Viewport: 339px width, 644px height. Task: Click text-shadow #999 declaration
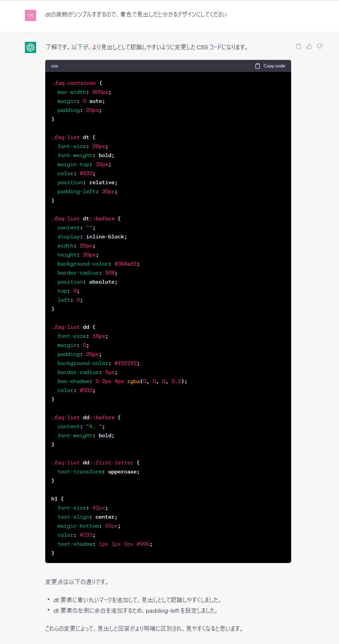[105, 544]
